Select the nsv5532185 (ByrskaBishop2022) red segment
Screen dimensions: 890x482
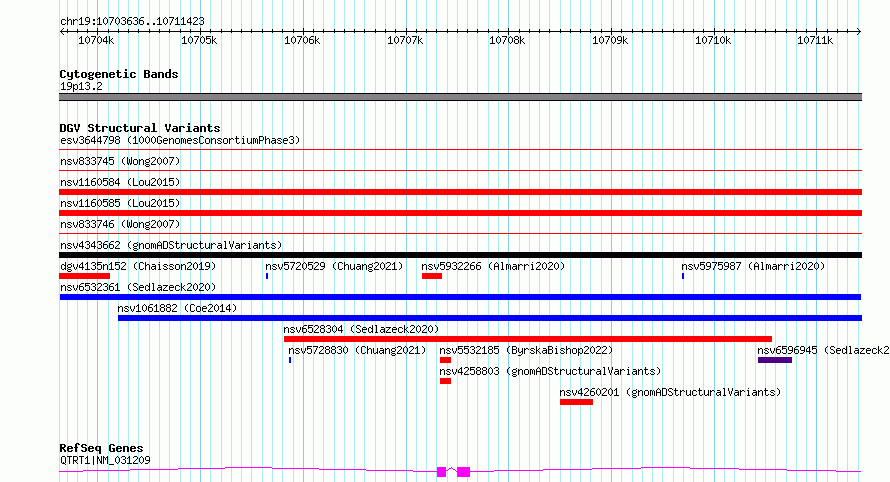pyautogui.click(x=446, y=360)
